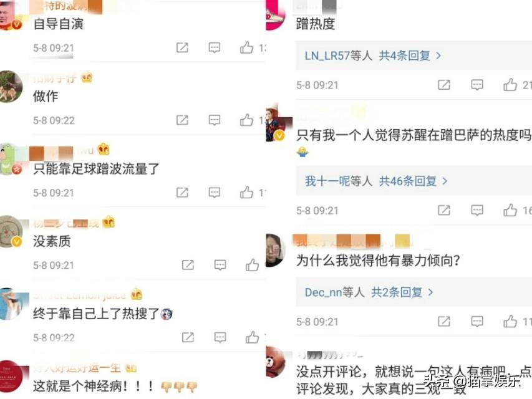Open reply bubble on 只能靠足球蹭波流量了 comment
Viewport: 532px width, 399px height.
214,193
